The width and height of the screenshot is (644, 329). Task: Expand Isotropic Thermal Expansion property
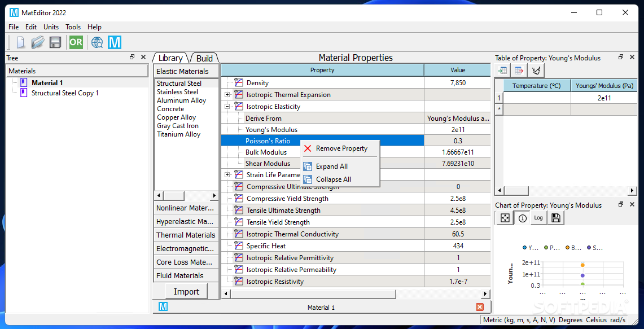227,94
